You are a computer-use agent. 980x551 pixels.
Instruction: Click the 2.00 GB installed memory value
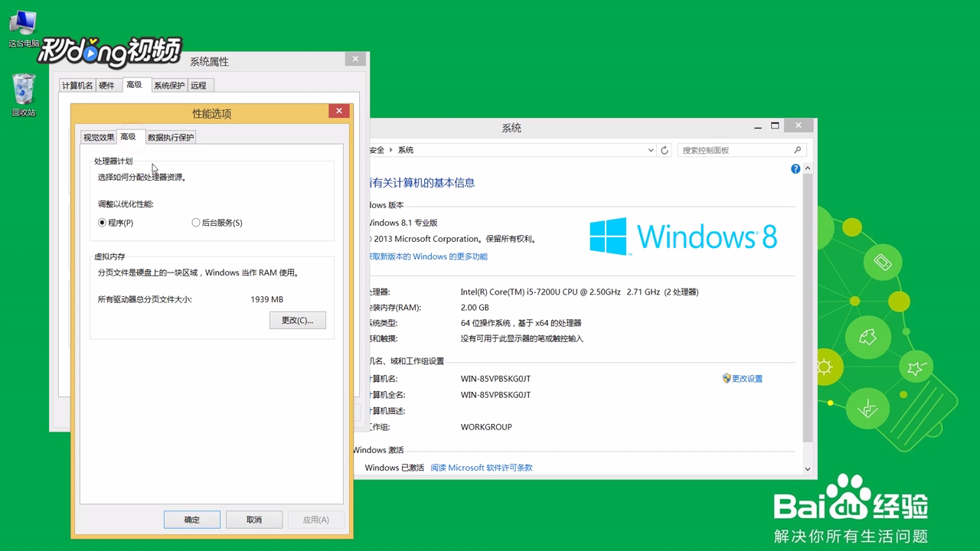pos(475,308)
